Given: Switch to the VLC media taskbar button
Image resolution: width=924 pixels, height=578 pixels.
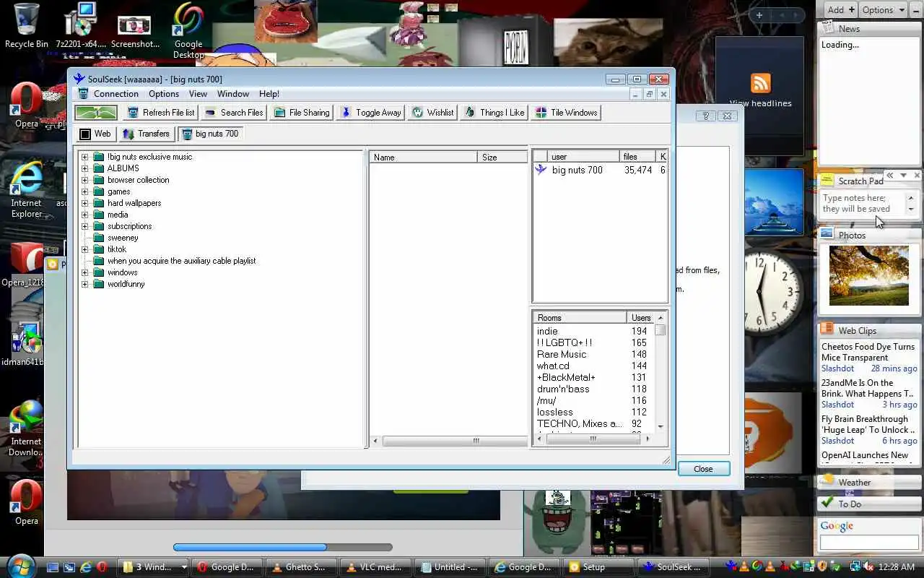Looking at the screenshot, I should click(375, 567).
